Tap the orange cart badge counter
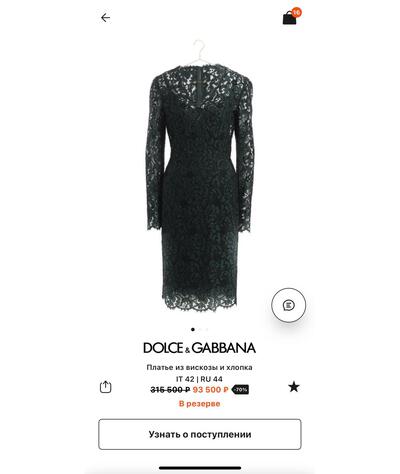This screenshot has width=400, height=474. coord(296,13)
